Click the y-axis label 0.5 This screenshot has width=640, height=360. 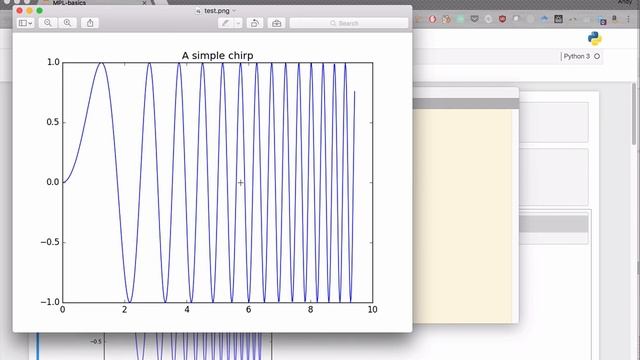click(53, 122)
